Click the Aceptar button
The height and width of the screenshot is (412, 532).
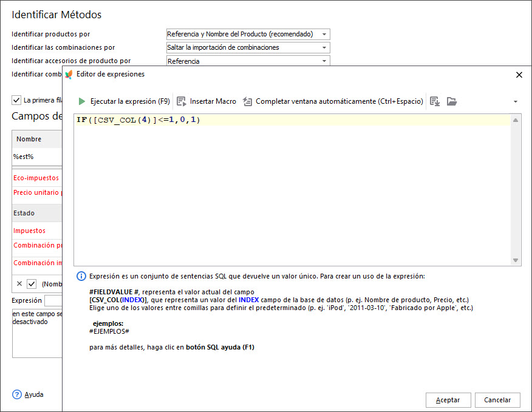tap(448, 400)
